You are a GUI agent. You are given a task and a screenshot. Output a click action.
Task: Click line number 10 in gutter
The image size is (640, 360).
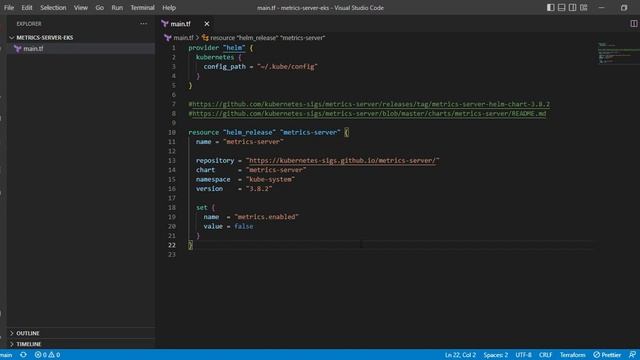point(172,132)
